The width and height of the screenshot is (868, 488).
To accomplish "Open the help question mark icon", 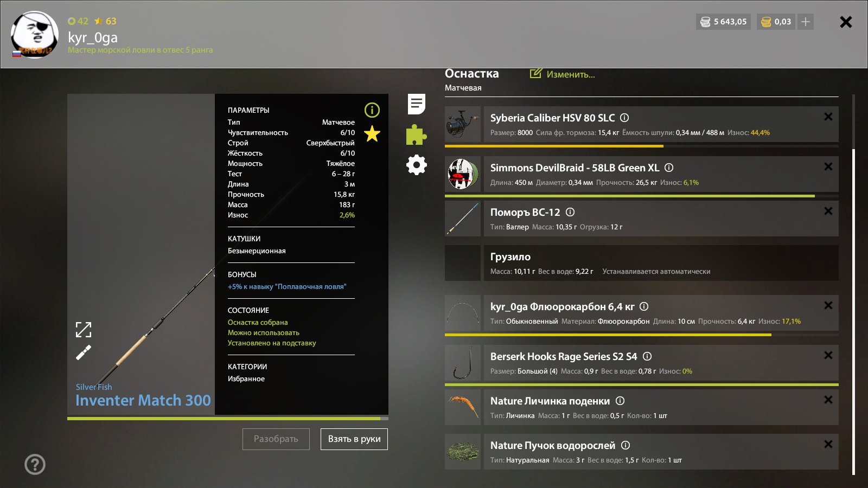I will [x=35, y=465].
